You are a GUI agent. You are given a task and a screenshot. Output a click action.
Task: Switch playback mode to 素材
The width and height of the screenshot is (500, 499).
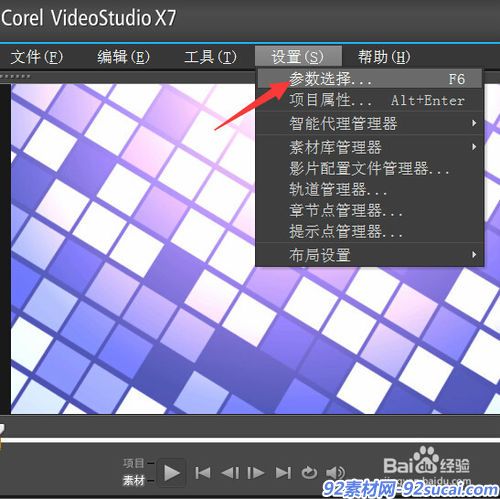click(134, 480)
